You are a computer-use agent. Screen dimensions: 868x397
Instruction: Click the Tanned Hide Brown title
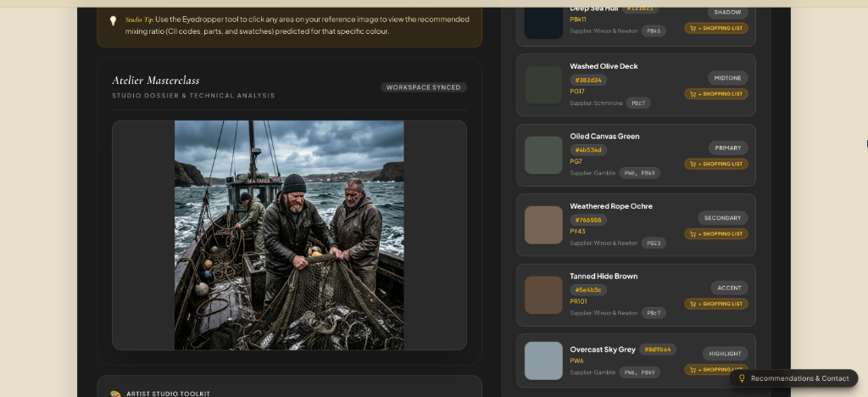(604, 277)
